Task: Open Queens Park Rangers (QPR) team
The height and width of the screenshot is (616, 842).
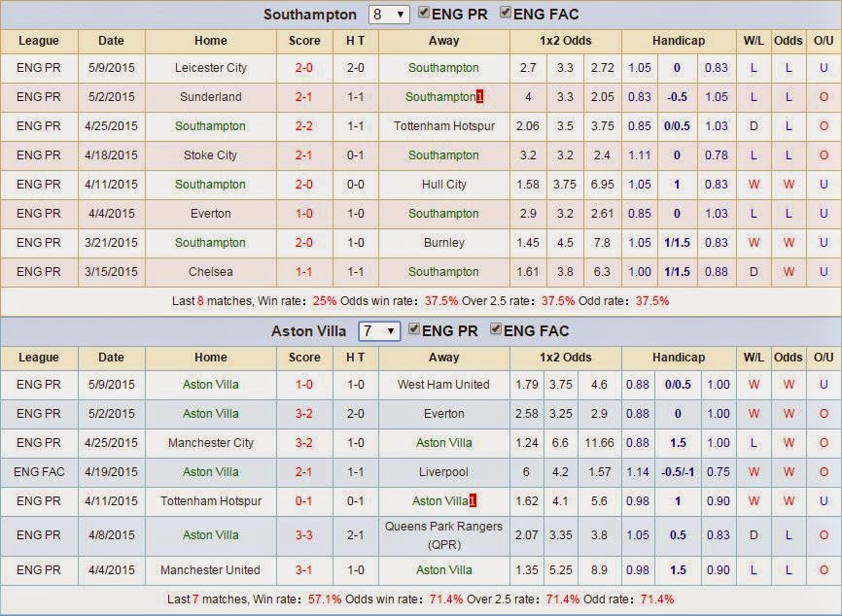Action: pos(443,535)
